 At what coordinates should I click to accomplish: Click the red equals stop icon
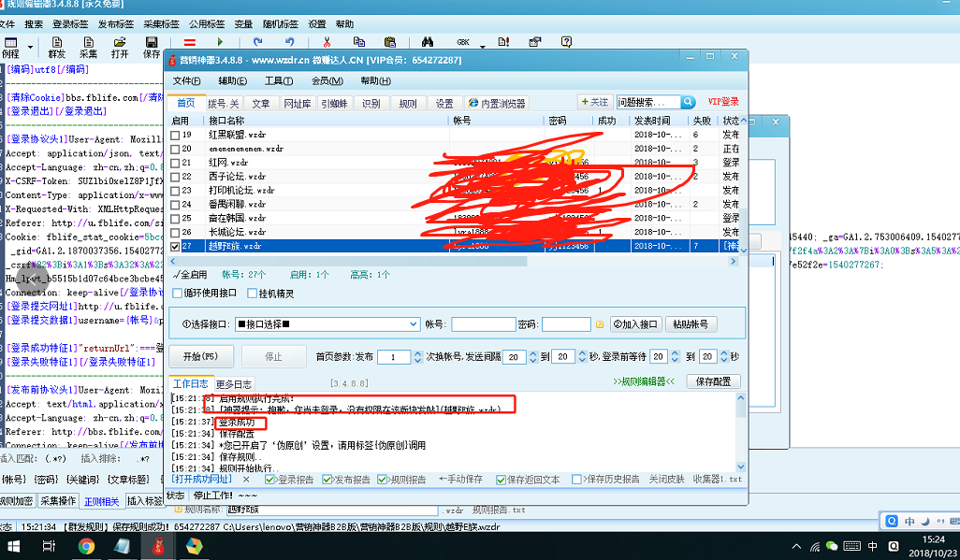point(190,42)
